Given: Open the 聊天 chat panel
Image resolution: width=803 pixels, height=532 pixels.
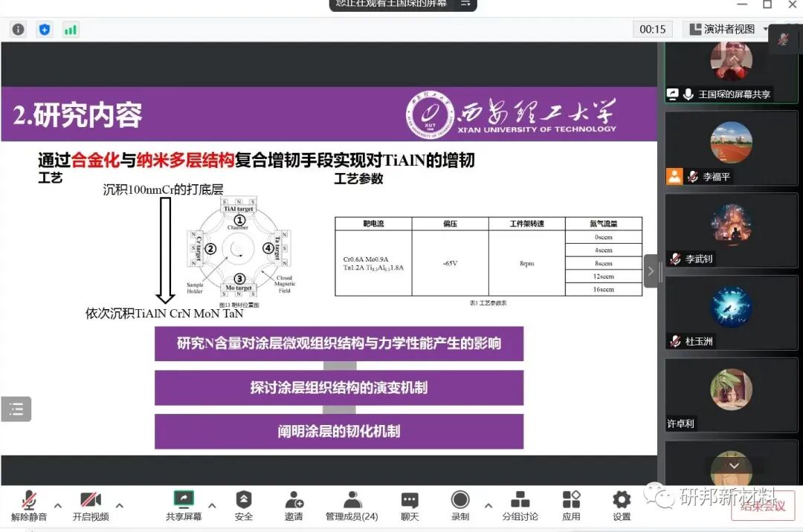Looking at the screenshot, I should coord(410,505).
